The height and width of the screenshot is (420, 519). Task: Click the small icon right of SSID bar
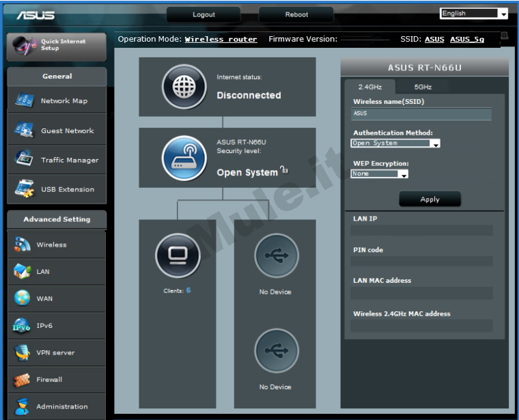pos(504,35)
